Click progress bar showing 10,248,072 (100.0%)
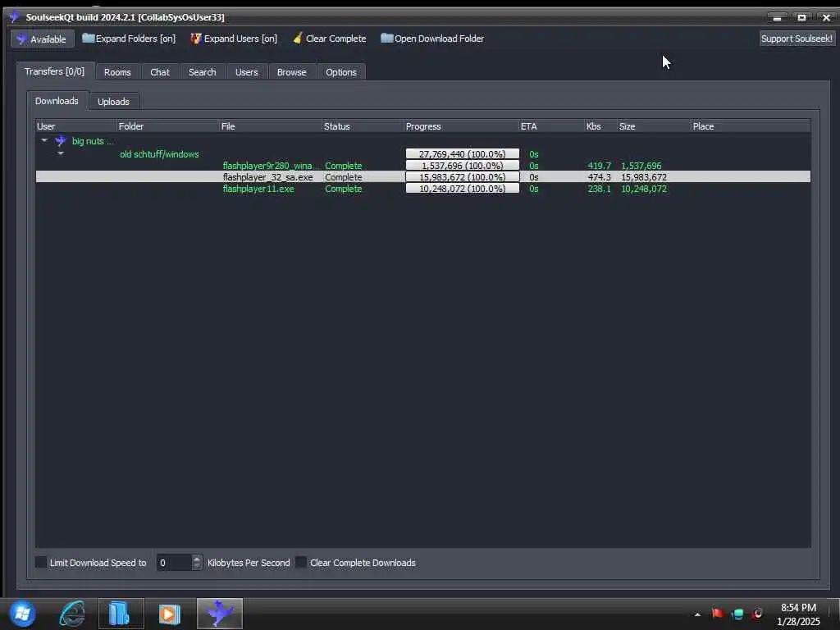This screenshot has width=840, height=630. coord(463,189)
